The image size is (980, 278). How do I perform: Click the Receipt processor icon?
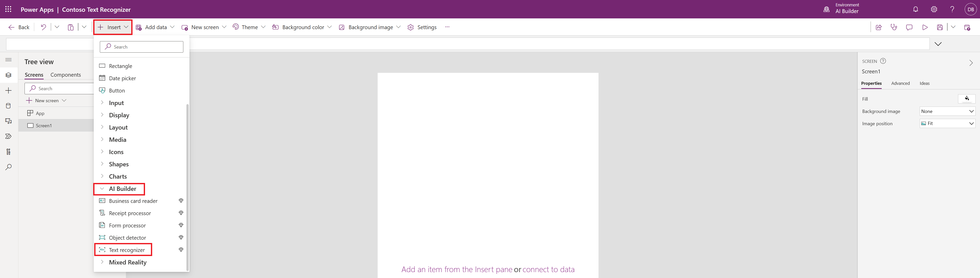pos(102,213)
